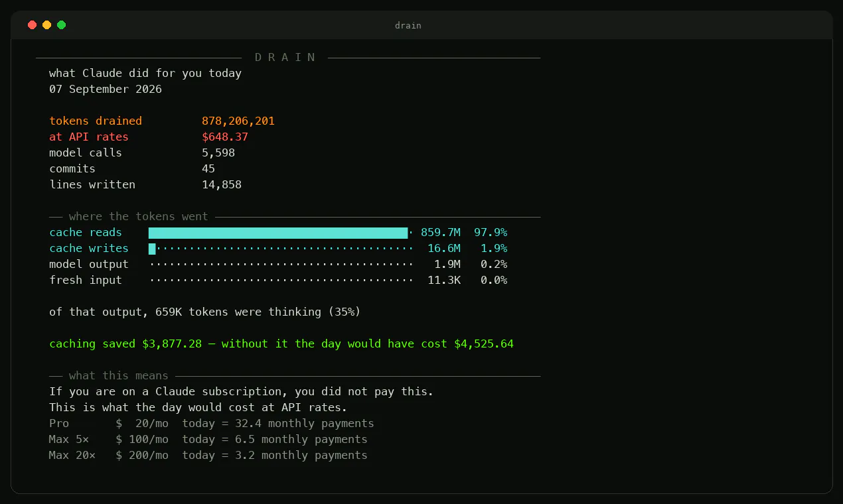Click the '1.9M' model output value
Screen dimensions: 843x504
(x=447, y=264)
